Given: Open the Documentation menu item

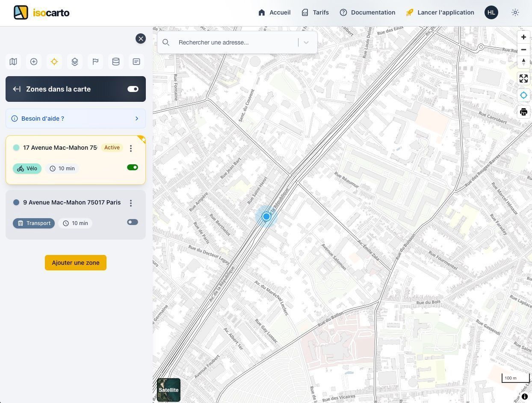Looking at the screenshot, I should [x=367, y=12].
